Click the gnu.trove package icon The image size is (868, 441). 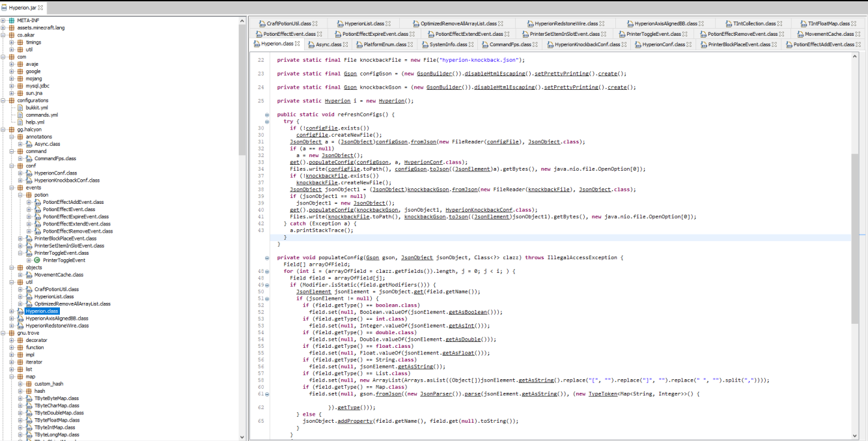pyautogui.click(x=12, y=333)
